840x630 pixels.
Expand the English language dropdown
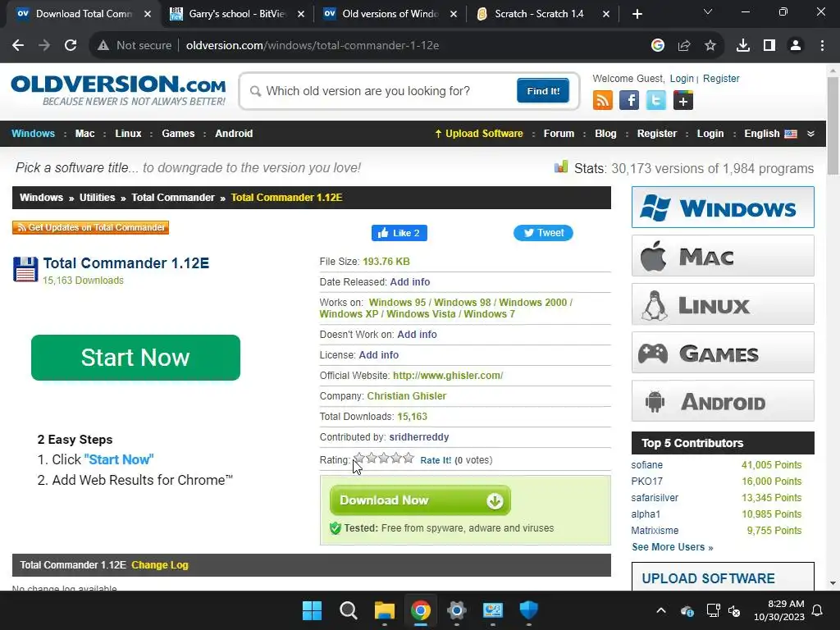click(810, 134)
